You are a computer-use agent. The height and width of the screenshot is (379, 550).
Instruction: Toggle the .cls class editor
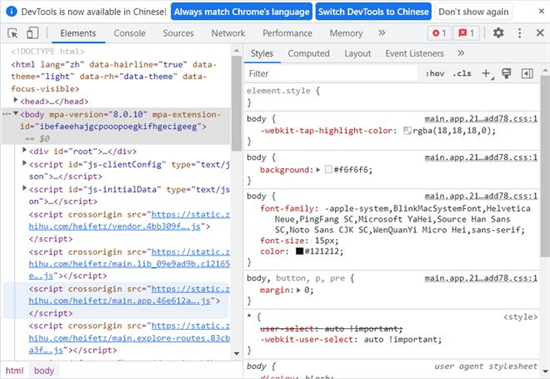pyautogui.click(x=462, y=74)
